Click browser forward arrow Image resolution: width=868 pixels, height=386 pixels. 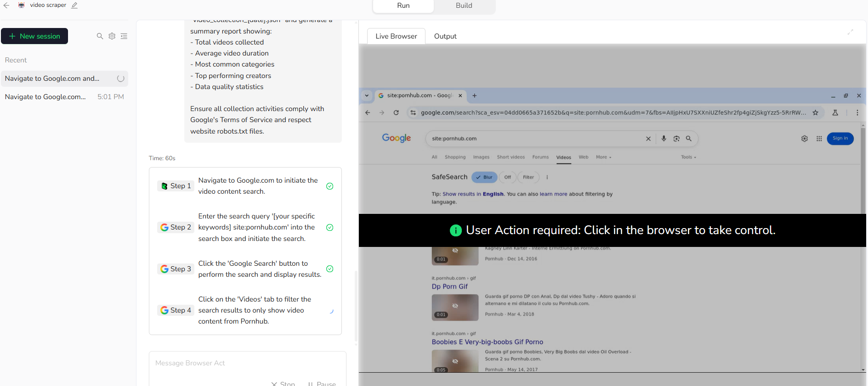[382, 112]
